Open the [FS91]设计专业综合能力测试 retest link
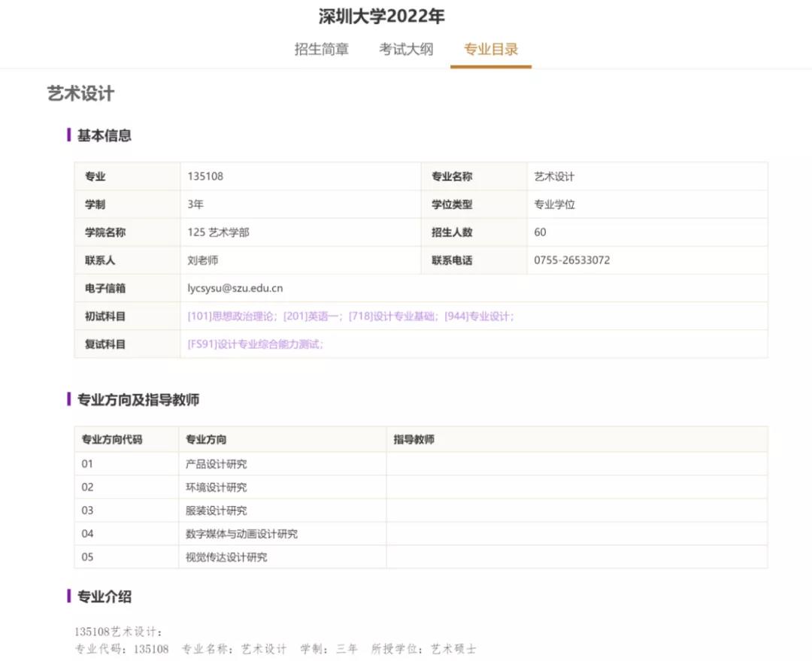The width and height of the screenshot is (812, 661). click(x=256, y=344)
